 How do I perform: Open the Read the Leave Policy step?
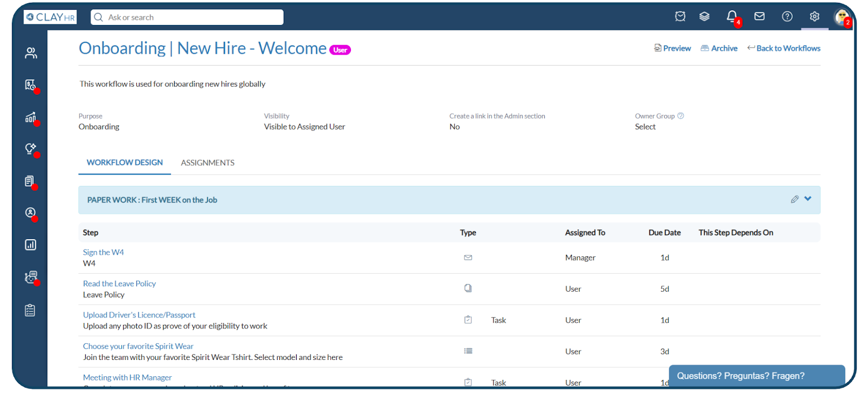[x=119, y=284]
